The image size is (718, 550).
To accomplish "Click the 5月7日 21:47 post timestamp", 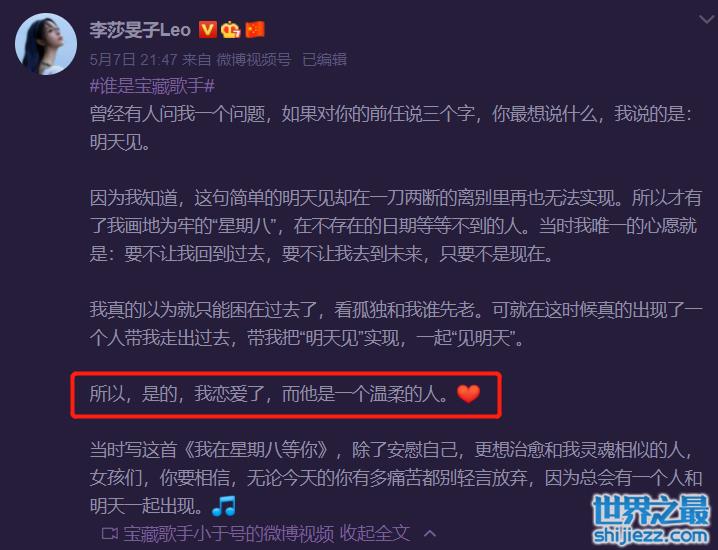I will pyautogui.click(x=133, y=59).
